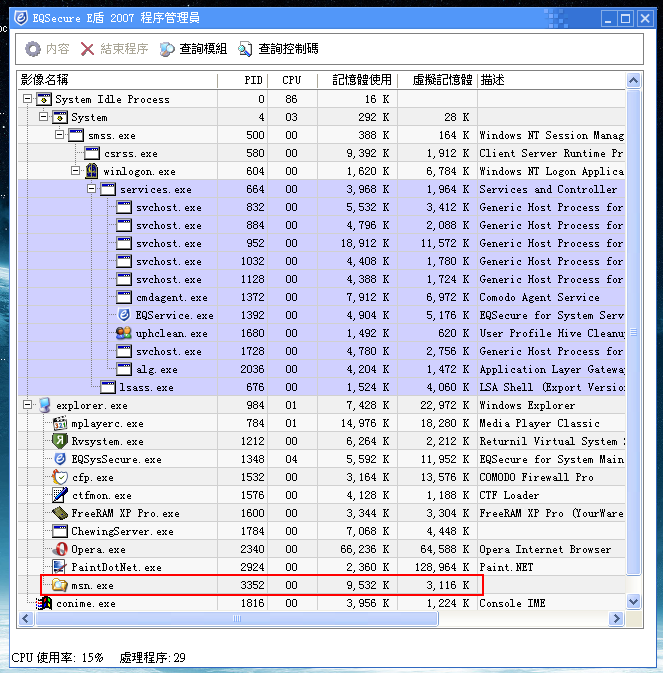Click the memory value 66,236 K
Image resolution: width=663 pixels, height=673 pixels.
coord(365,549)
